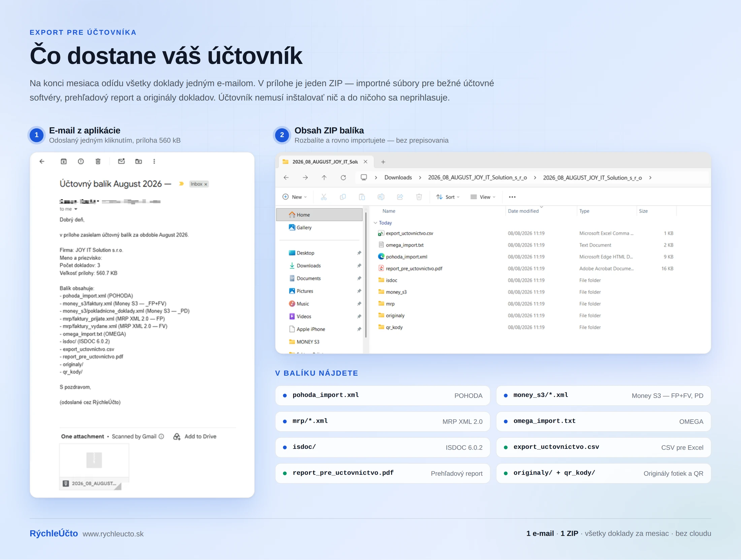Image resolution: width=741 pixels, height=560 pixels.
Task: Mark email as unread envelope icon
Action: point(121,161)
